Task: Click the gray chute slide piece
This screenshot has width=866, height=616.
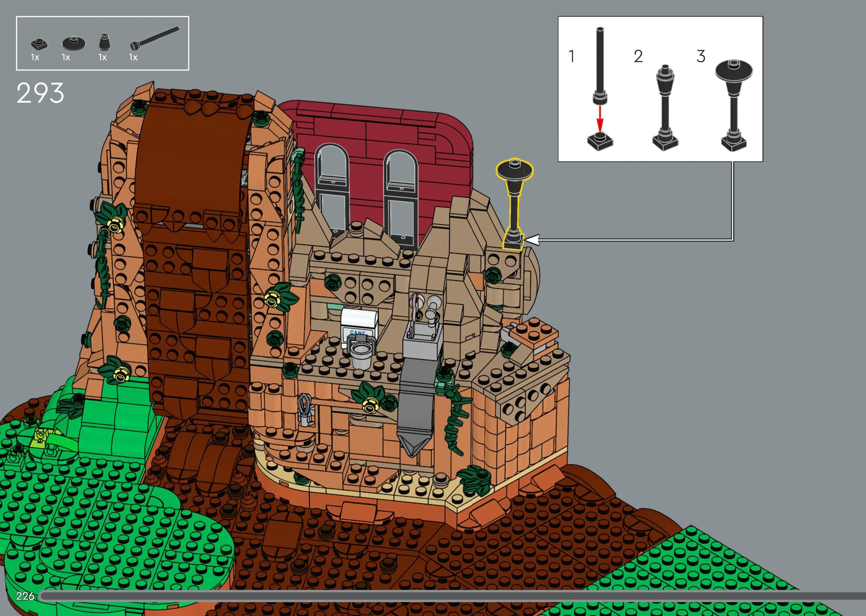Action: pos(416,403)
